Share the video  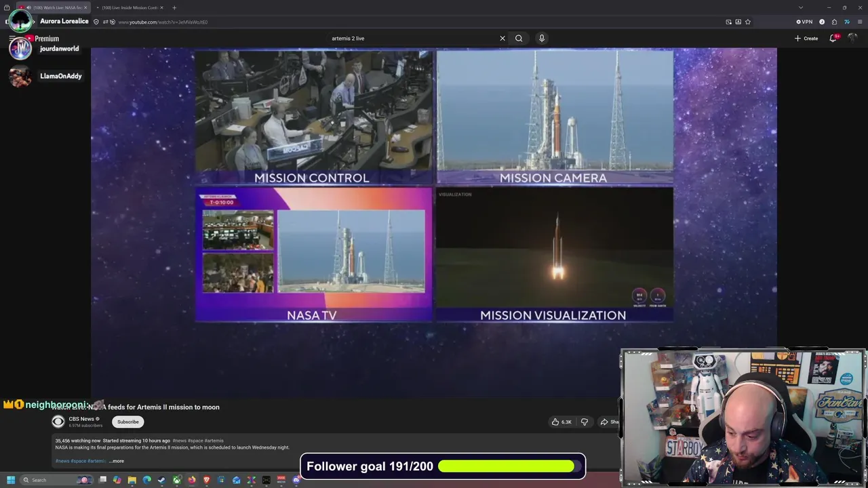click(x=608, y=422)
